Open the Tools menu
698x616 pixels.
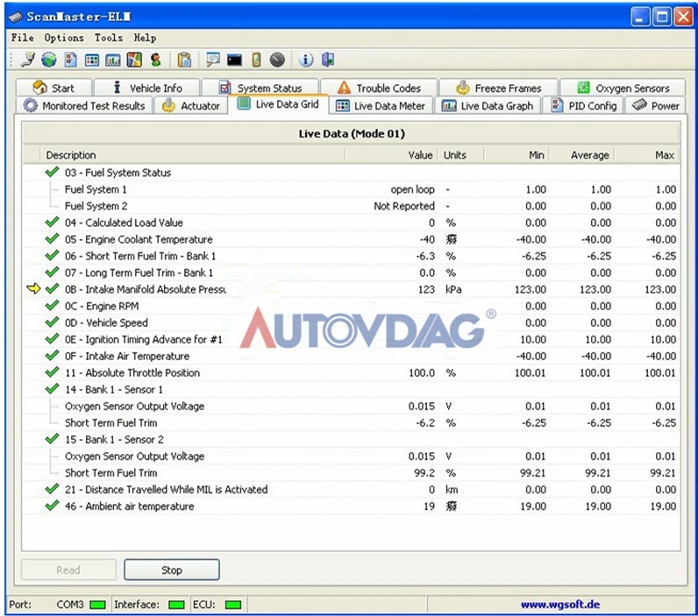click(108, 38)
